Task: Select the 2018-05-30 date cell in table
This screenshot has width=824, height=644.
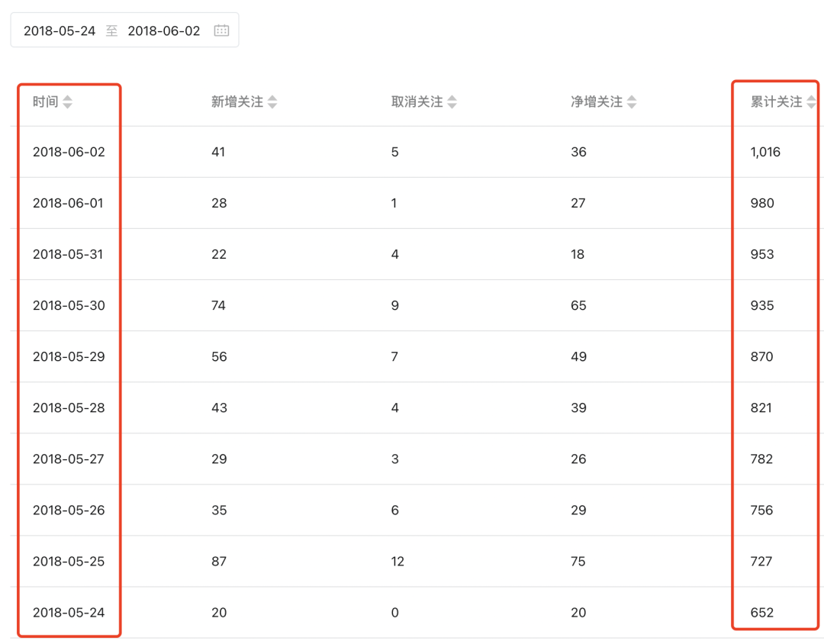Action: click(x=69, y=306)
